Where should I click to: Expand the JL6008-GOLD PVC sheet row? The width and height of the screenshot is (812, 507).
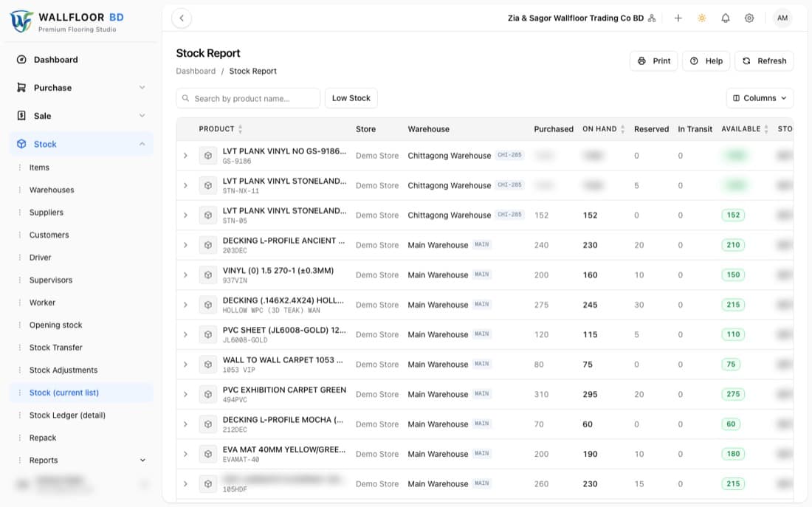tap(185, 334)
